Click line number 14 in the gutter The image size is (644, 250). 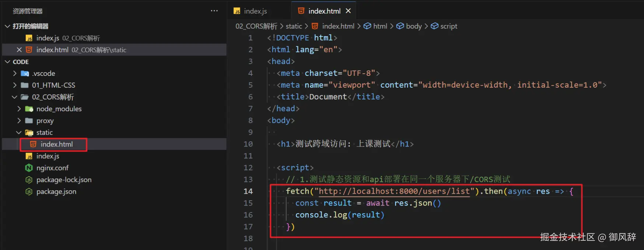[x=248, y=191]
